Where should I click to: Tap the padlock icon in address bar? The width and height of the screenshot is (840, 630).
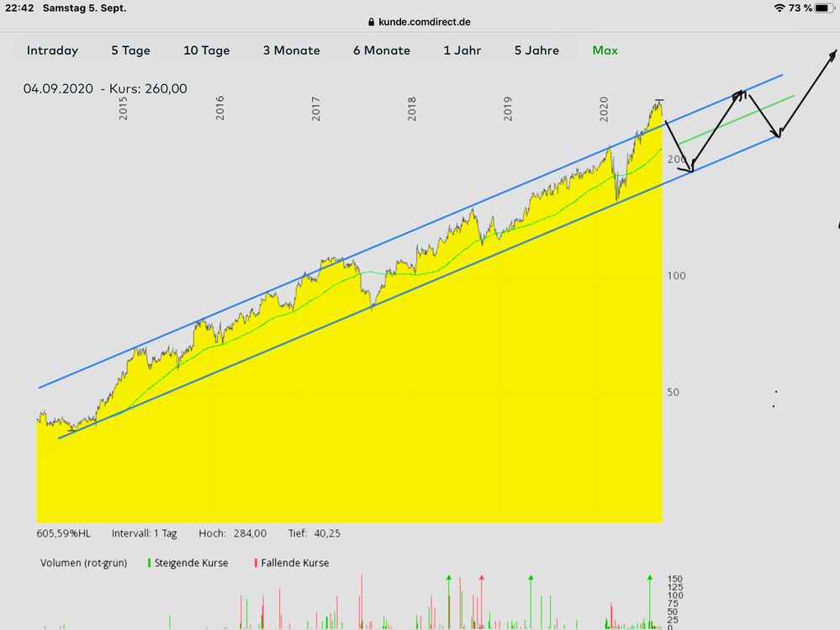372,23
